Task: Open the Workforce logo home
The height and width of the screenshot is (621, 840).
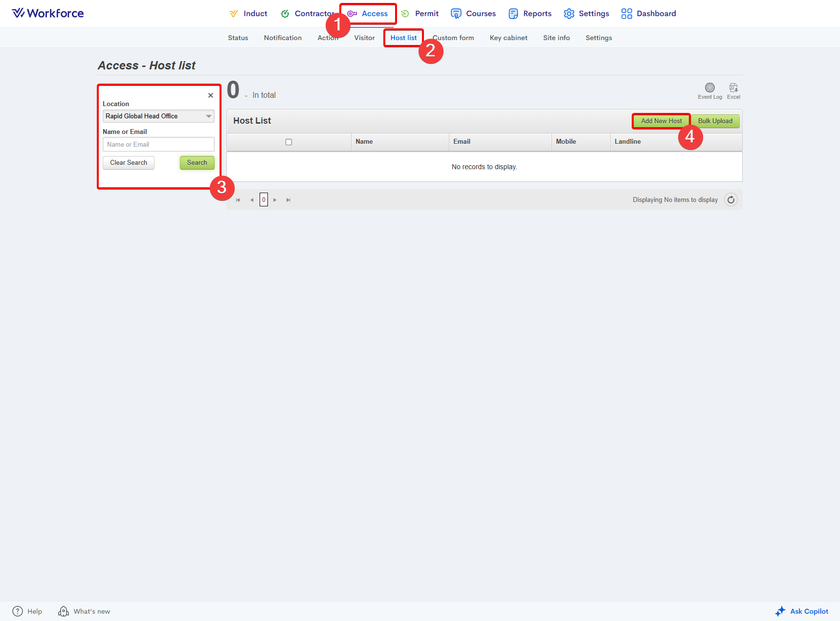Action: (48, 13)
